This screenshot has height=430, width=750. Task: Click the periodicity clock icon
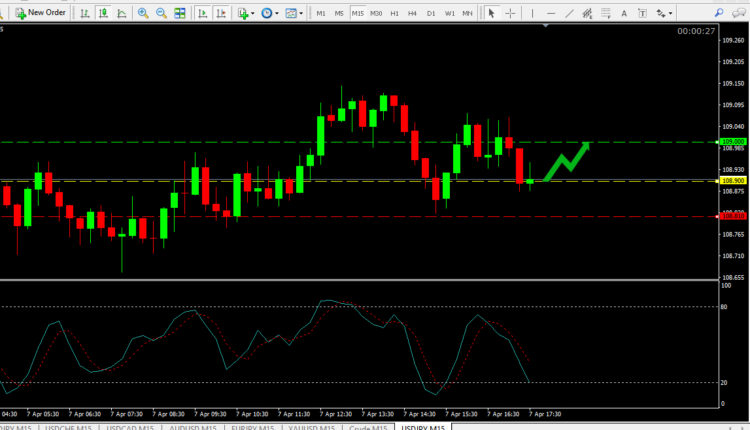[x=266, y=13]
